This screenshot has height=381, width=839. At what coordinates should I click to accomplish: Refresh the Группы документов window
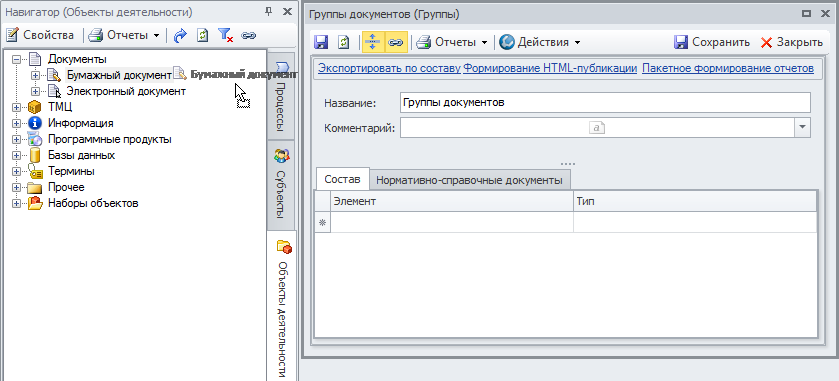pos(345,42)
